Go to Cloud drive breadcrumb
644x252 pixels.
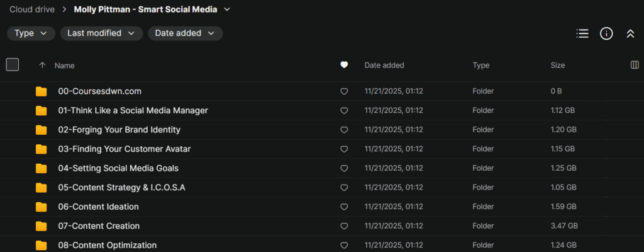[x=30, y=9]
